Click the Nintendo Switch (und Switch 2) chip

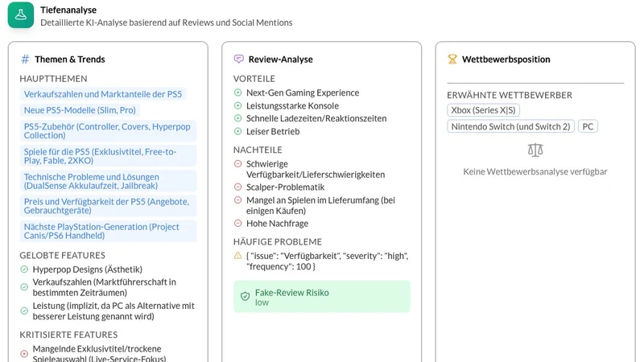[510, 126]
